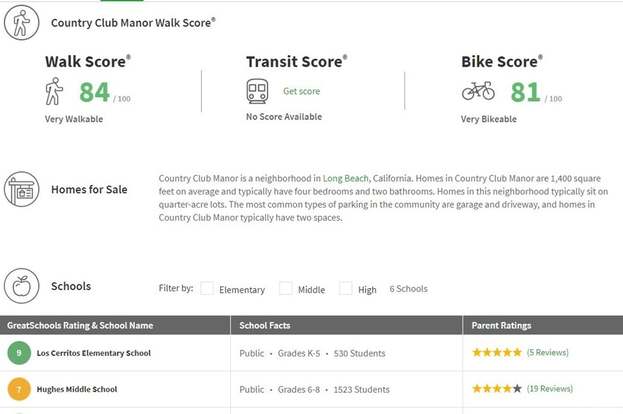623x414 pixels.
Task: Click the pedestrian icon beside Country Club Manor
Action: 21,23
